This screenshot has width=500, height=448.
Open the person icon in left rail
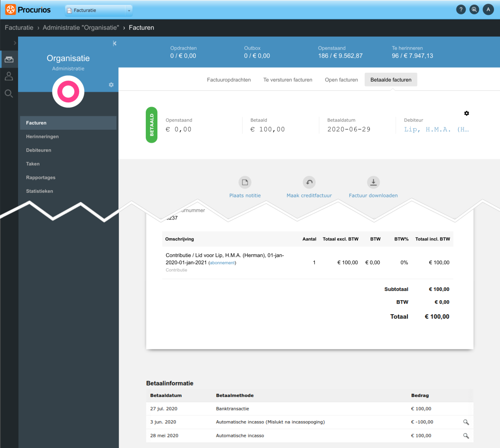pyautogui.click(x=9, y=76)
